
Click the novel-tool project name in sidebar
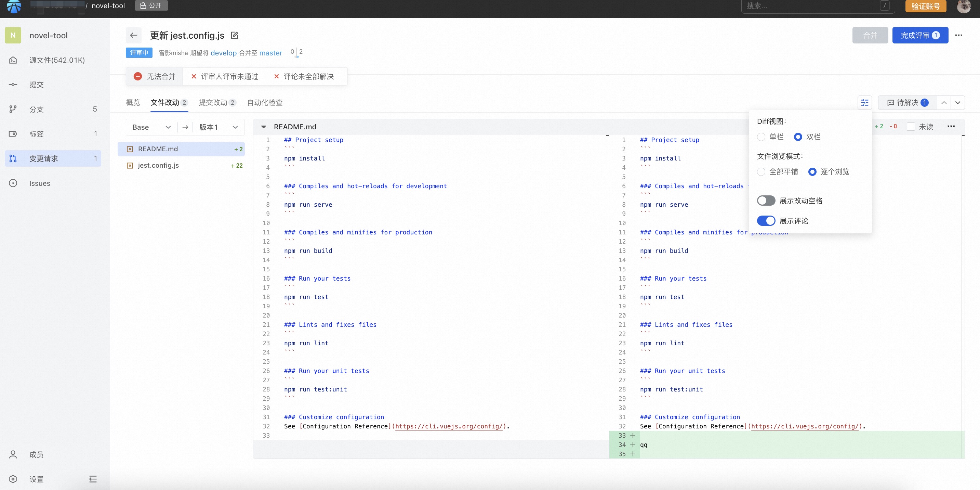48,35
